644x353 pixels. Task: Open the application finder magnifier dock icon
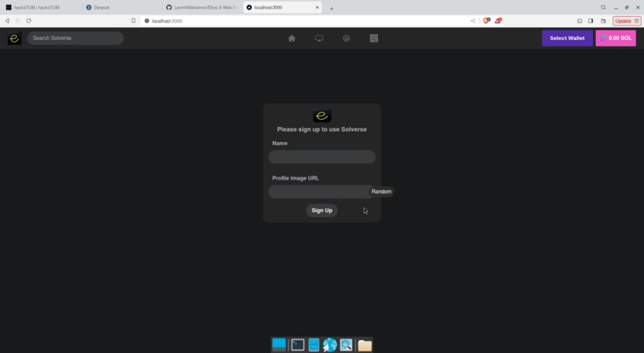pos(346,345)
